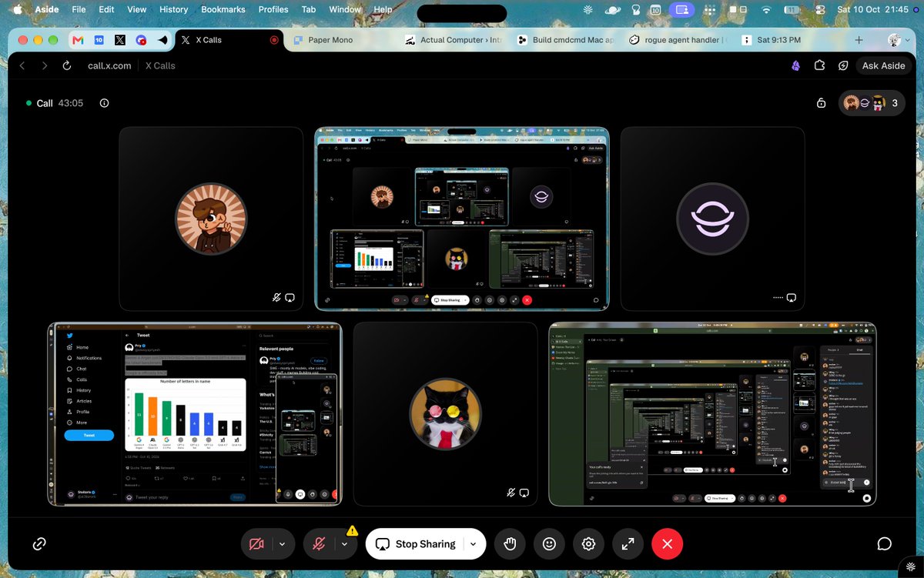Viewport: 924px width, 578px height.
Task: Switch to rogue agent handler tab
Action: [x=679, y=40]
